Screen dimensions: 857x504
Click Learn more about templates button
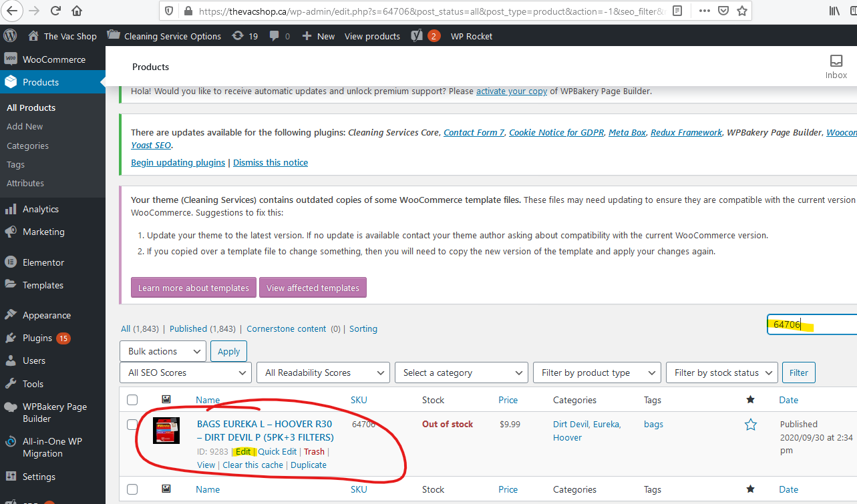click(194, 288)
